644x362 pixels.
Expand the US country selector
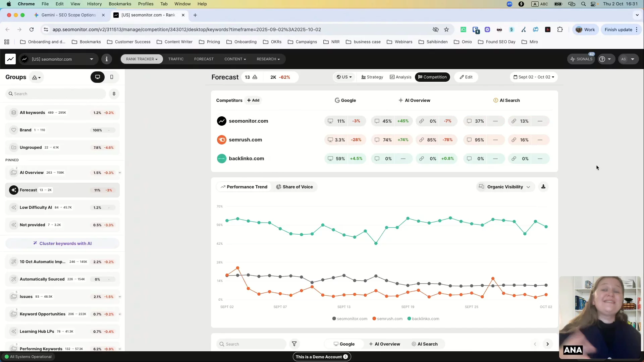tap(344, 77)
